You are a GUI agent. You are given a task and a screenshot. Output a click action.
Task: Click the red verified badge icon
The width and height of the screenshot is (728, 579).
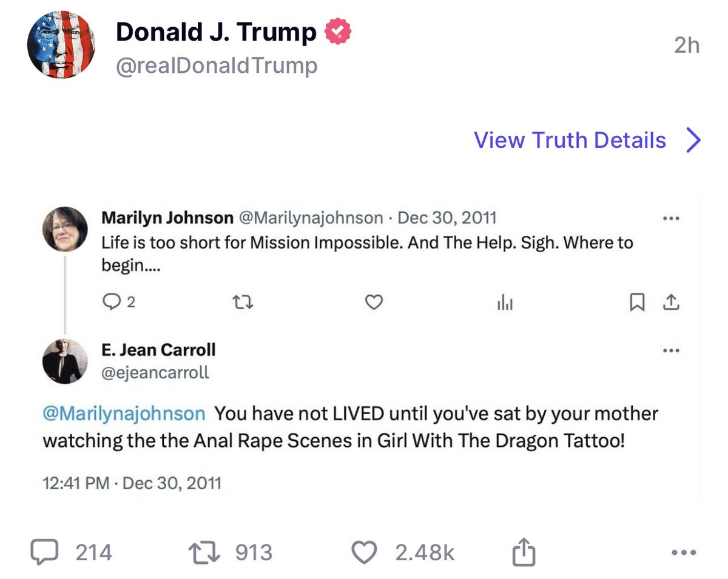(339, 32)
